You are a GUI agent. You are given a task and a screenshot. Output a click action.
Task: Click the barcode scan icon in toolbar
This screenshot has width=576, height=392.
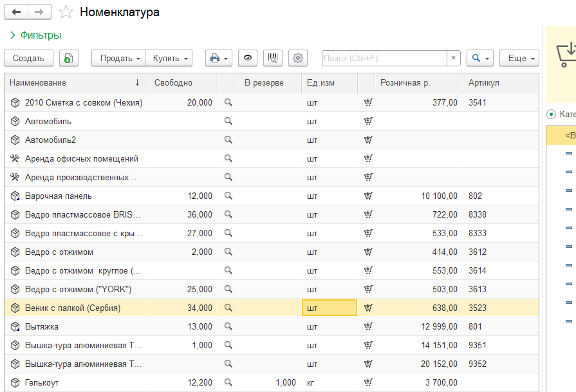tap(273, 58)
